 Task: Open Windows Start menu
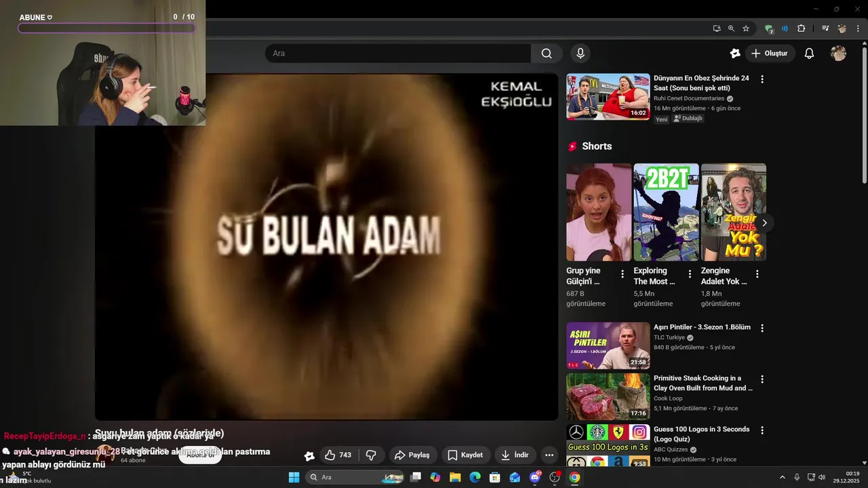coord(294,477)
